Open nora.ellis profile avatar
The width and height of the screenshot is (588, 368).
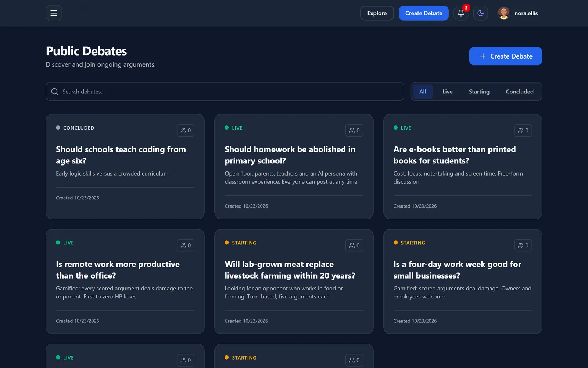click(503, 13)
